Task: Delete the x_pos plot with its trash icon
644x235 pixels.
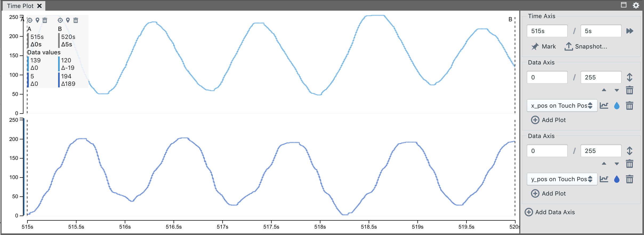Action: point(630,106)
